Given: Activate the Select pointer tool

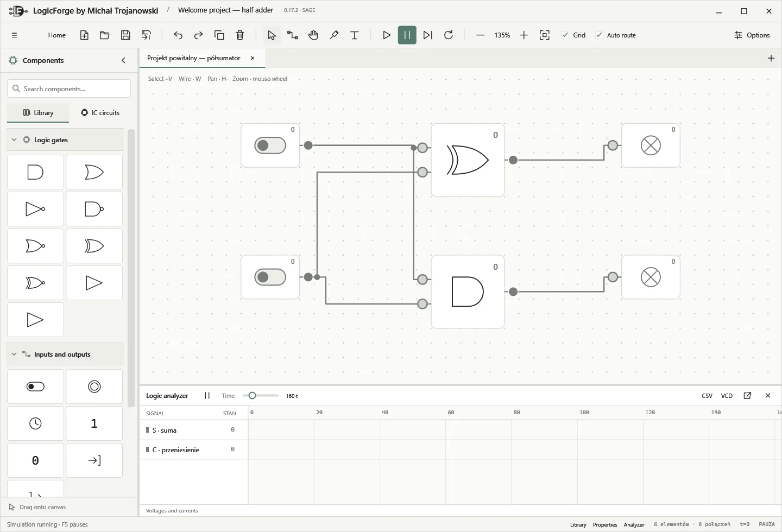Looking at the screenshot, I should coord(272,35).
